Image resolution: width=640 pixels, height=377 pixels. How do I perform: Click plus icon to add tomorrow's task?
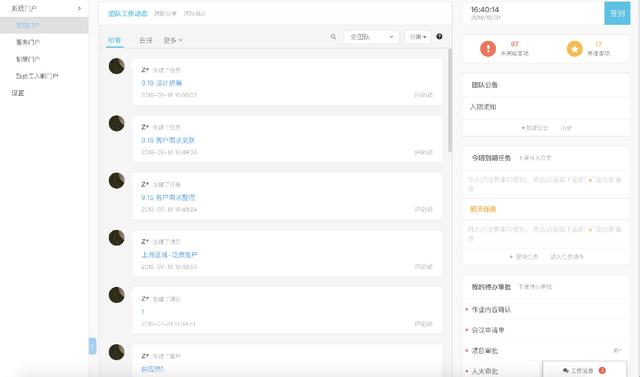(511, 257)
